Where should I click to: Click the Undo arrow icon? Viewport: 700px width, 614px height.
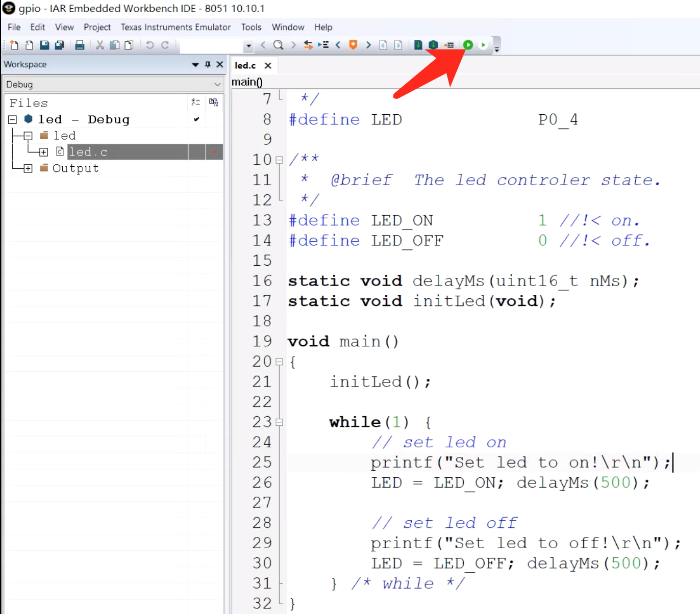coord(149,45)
